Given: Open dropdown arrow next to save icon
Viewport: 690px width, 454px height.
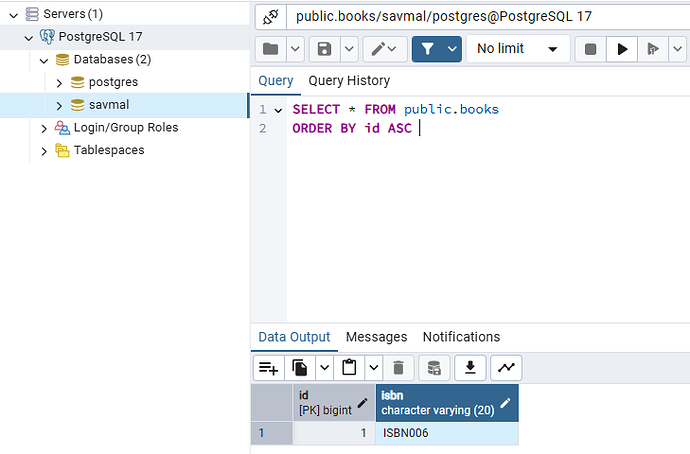Looking at the screenshot, I should tap(349, 49).
